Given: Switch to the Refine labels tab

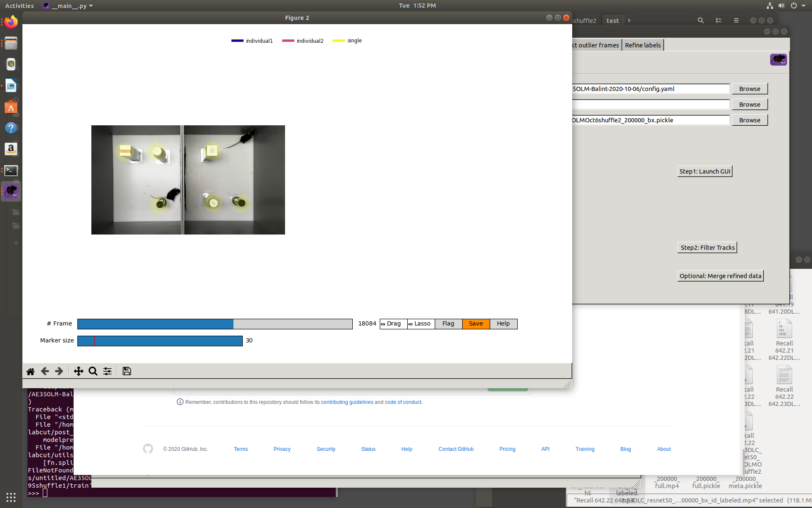Looking at the screenshot, I should click(x=642, y=45).
